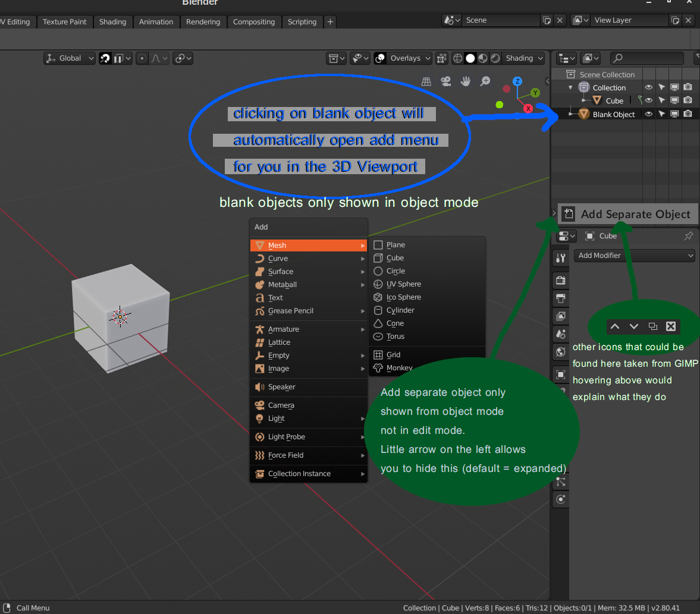
Task: Select Blank Object in the outliner
Action: point(613,115)
